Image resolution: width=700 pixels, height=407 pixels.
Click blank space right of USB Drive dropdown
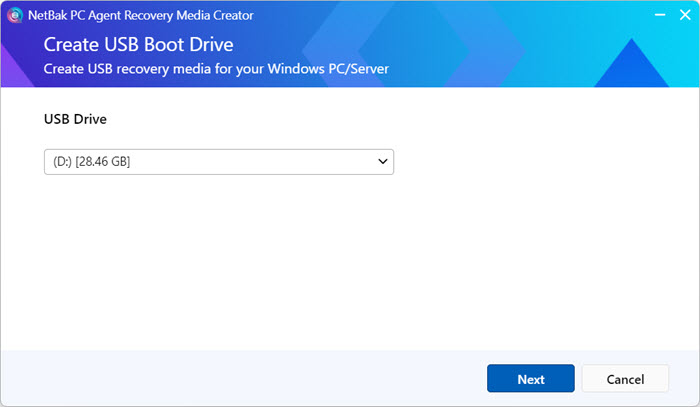coord(540,161)
